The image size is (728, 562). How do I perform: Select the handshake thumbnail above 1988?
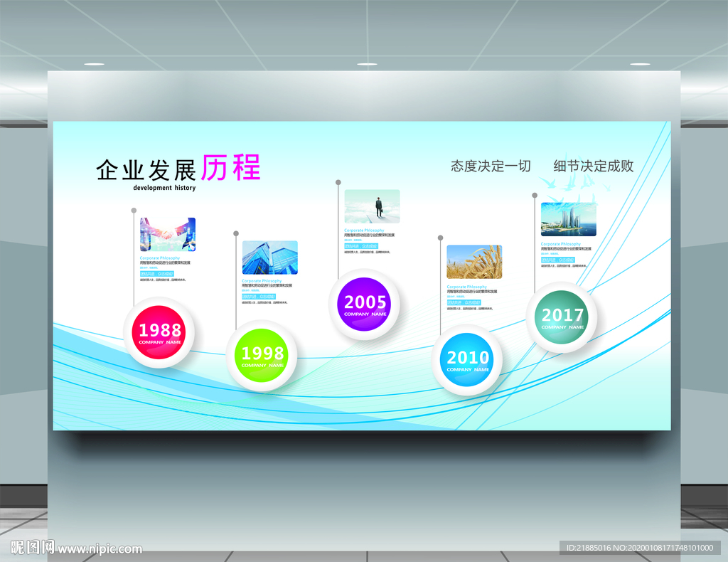pos(168,234)
